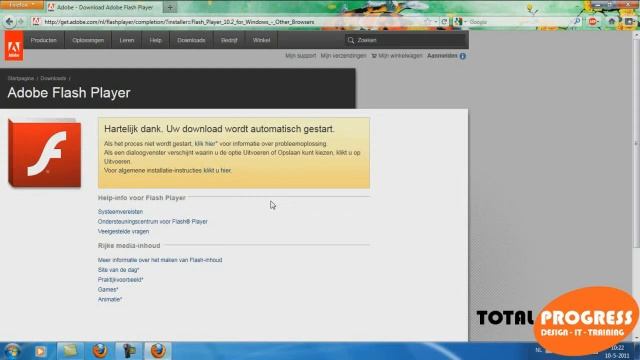Image resolution: width=640 pixels, height=360 pixels.
Task: Open Mijn winkelwagen cart link
Action: [x=397, y=56]
